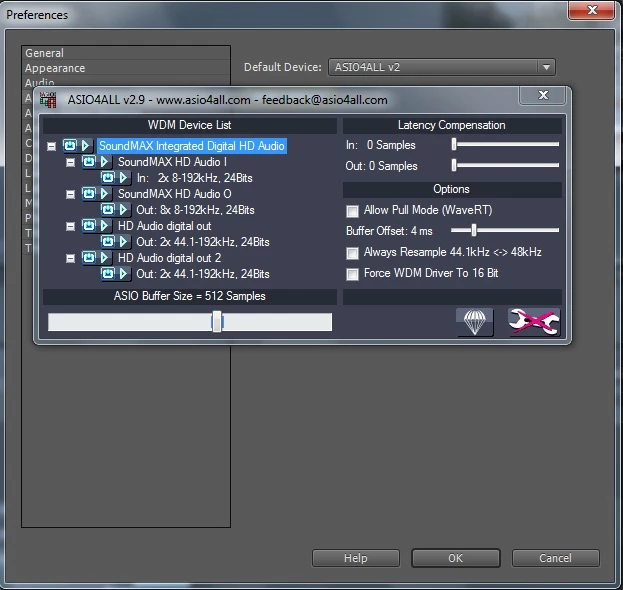This screenshot has width=623, height=590.
Task: Toggle power icon for SoundMAX HD Audio O
Action: click(x=89, y=193)
